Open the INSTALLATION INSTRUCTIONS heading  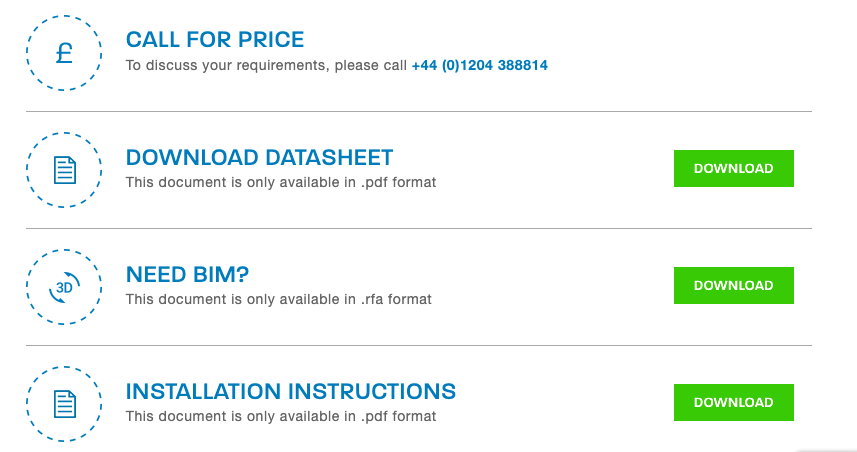pos(291,391)
